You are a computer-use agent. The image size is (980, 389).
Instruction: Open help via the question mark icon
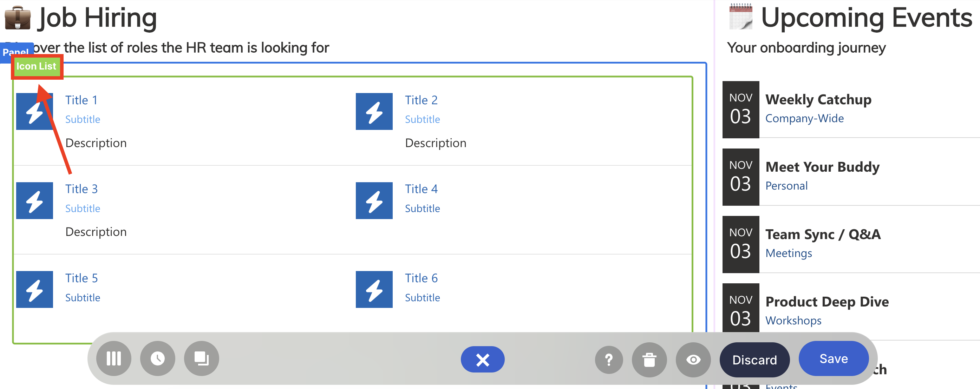tap(609, 360)
